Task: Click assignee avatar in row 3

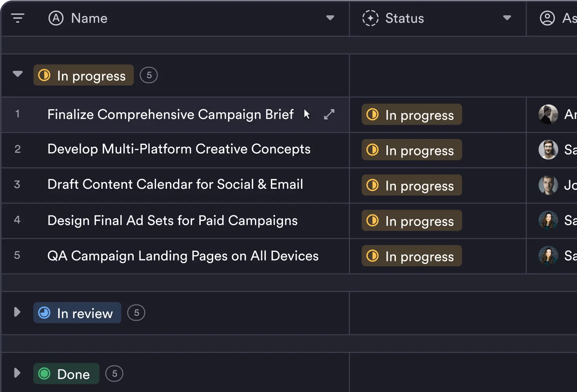Action: coord(548,185)
